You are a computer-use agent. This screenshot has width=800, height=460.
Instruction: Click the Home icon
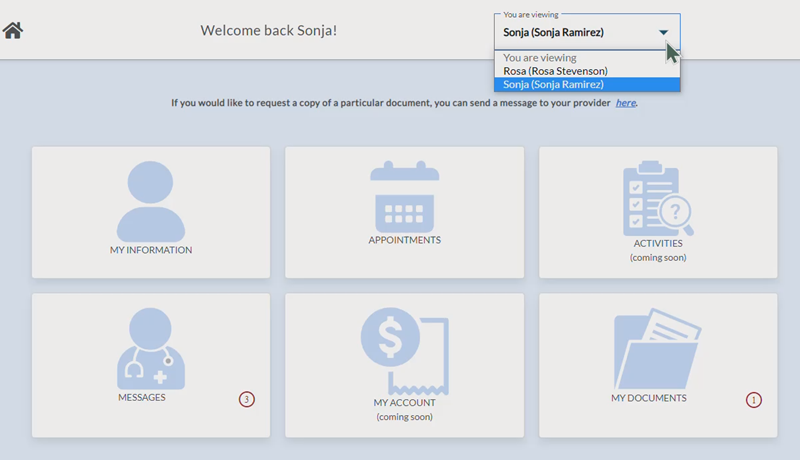[x=13, y=30]
